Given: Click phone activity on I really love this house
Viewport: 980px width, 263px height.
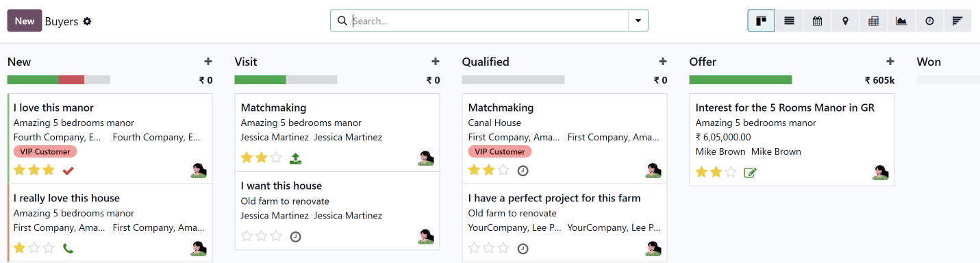Looking at the screenshot, I should [68, 248].
